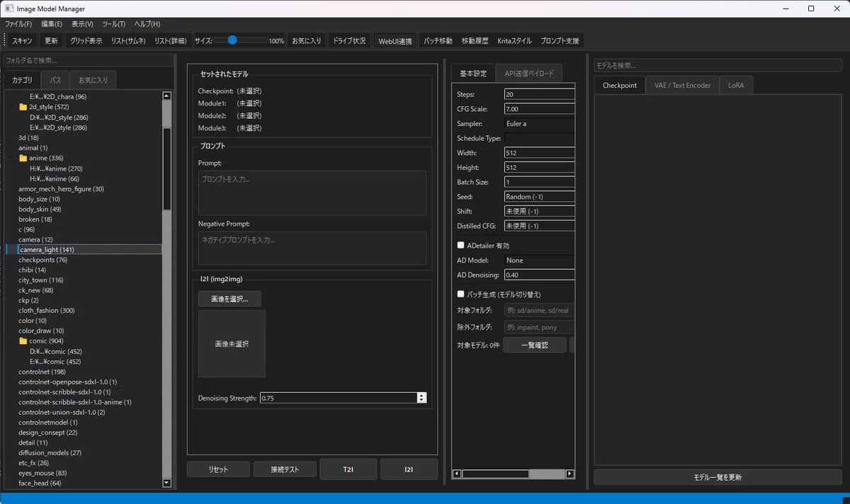The image size is (850, 504).
Task: Open バッチ移動 from the toolbar
Action: tap(438, 41)
